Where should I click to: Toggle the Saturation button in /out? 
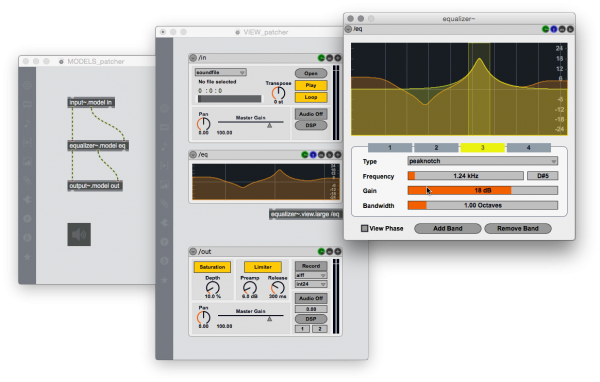point(212,267)
